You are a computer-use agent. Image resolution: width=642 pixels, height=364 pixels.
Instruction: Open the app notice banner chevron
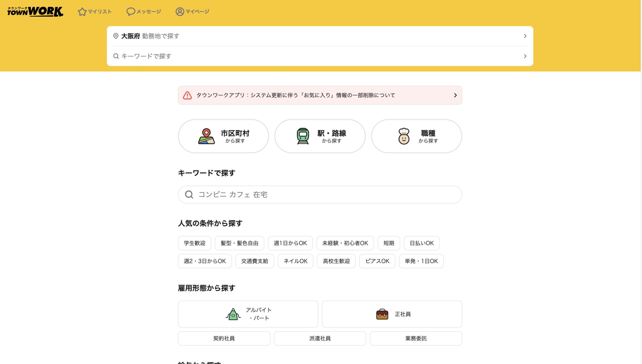click(x=455, y=95)
